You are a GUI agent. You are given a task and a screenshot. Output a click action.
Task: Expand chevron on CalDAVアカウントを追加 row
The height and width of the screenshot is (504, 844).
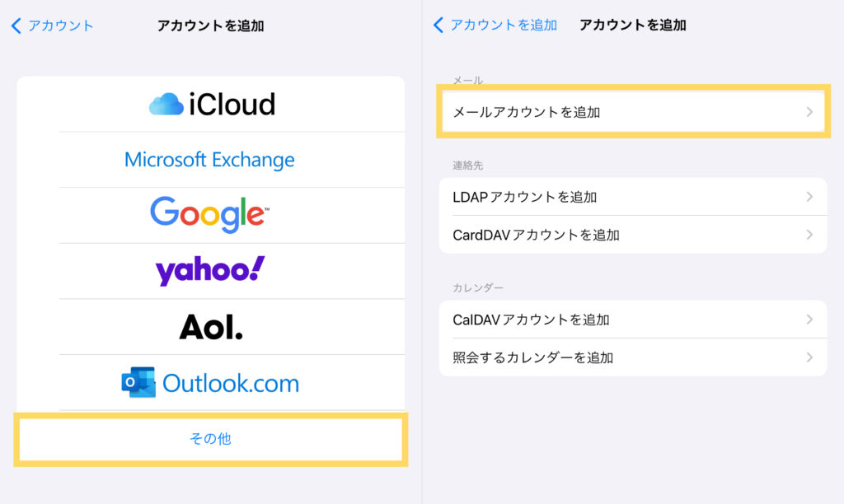[x=809, y=320]
